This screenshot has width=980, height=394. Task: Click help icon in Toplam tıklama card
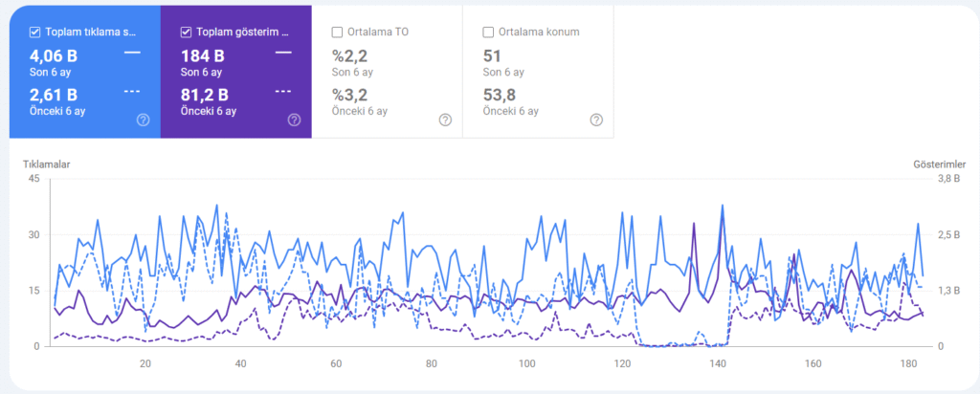click(144, 120)
